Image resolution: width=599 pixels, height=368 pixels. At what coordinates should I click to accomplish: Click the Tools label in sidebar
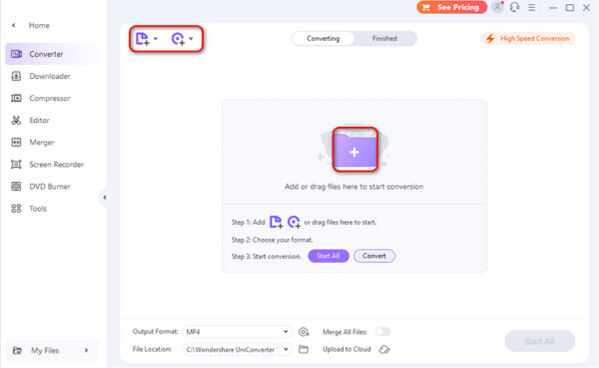pos(38,209)
